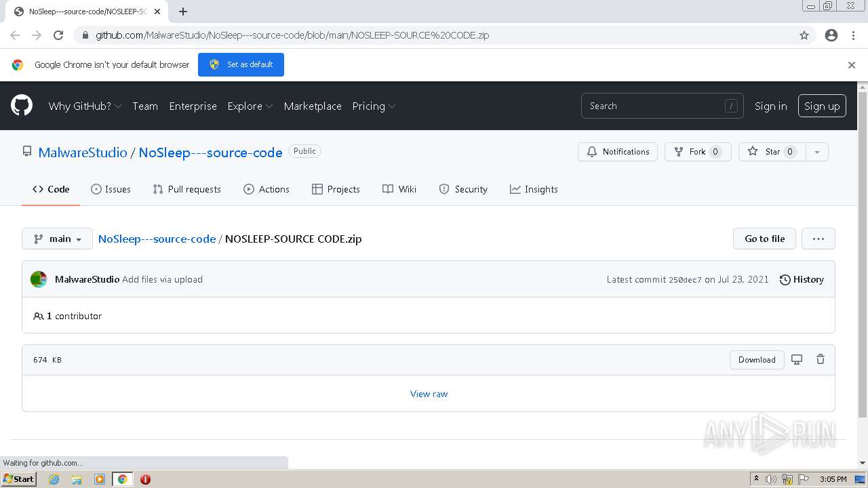Viewport: 868px width, 488px height.
Task: Click the volume speaker tray icon
Action: (x=771, y=479)
